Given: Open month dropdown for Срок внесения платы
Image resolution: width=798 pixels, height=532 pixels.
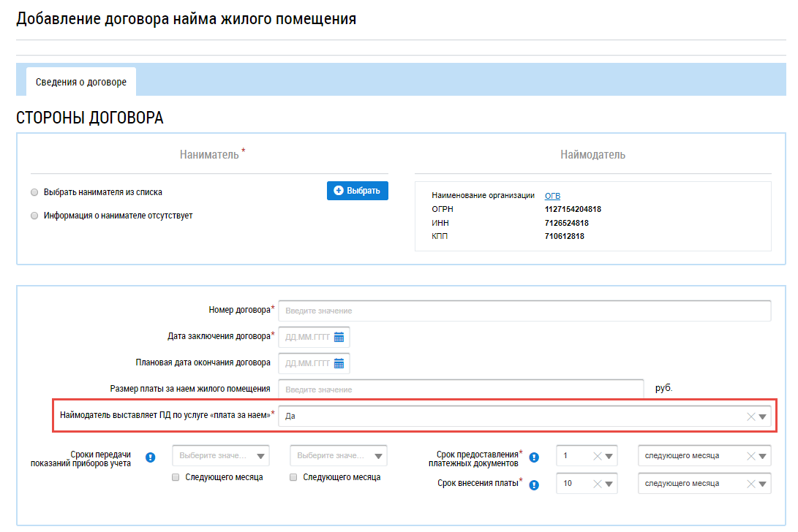Looking at the screenshot, I should (761, 484).
